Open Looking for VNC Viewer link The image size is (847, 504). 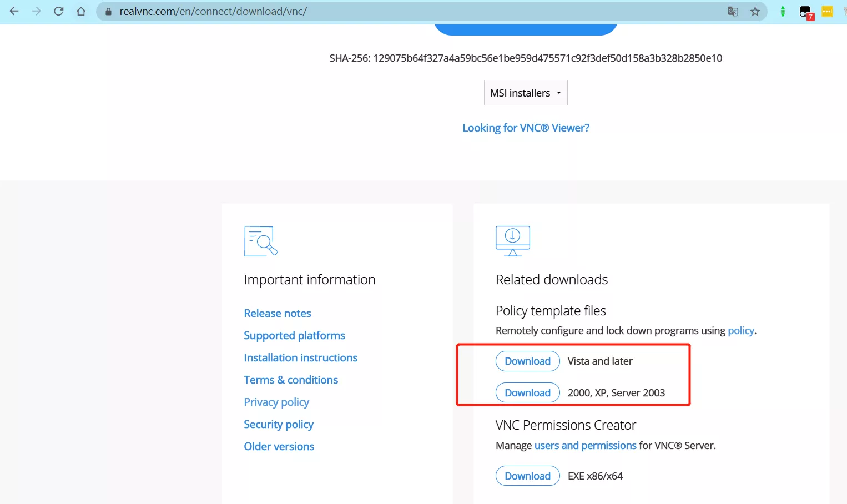(x=526, y=128)
